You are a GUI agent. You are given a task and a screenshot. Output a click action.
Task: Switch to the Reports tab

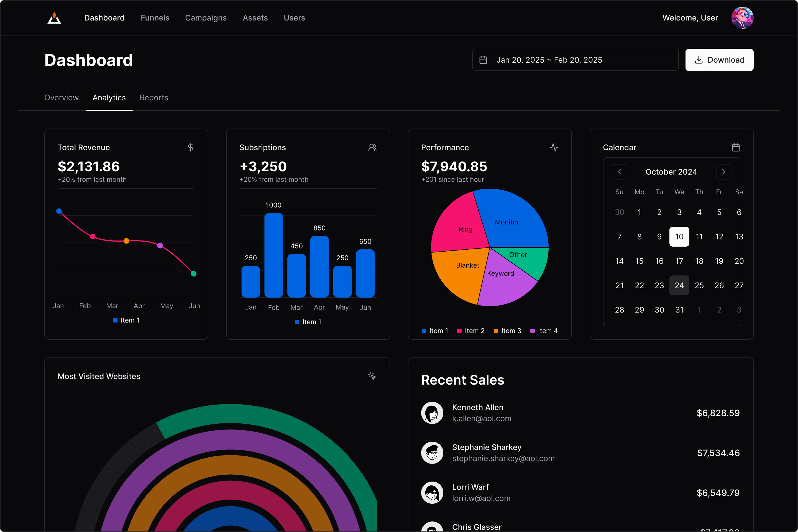pos(154,98)
